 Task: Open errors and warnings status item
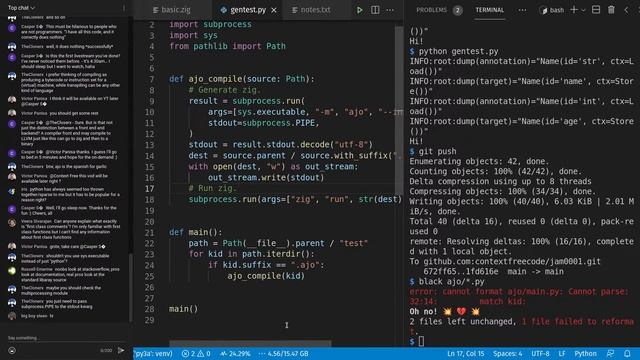(196, 354)
